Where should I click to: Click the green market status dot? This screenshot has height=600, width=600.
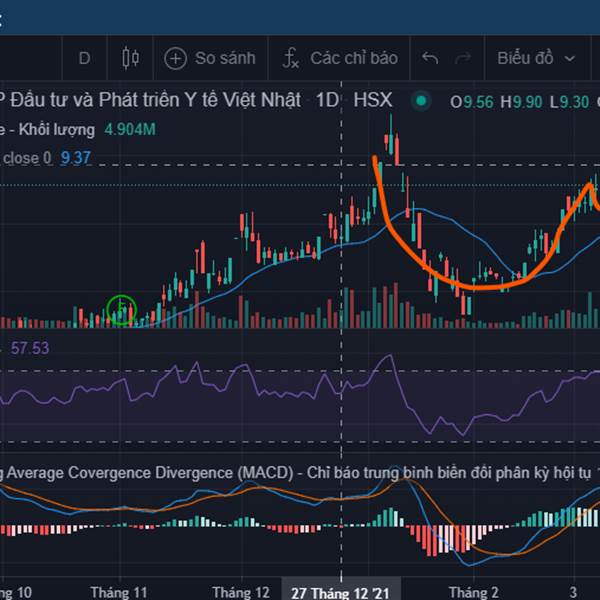pyautogui.click(x=422, y=101)
